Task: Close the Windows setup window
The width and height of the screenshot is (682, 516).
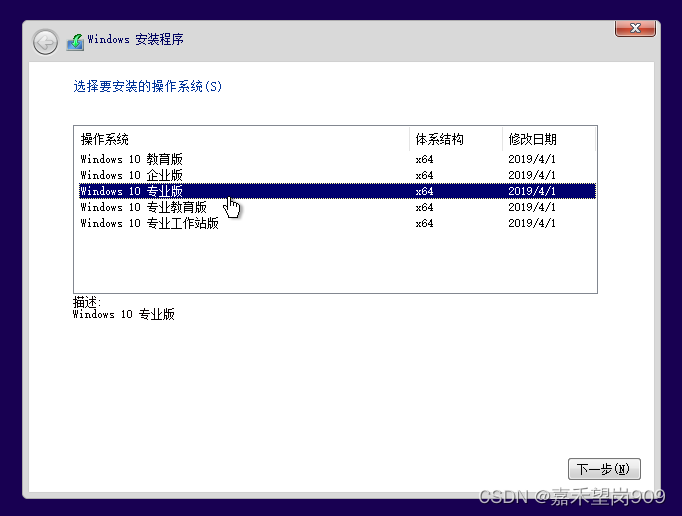Action: click(x=635, y=28)
